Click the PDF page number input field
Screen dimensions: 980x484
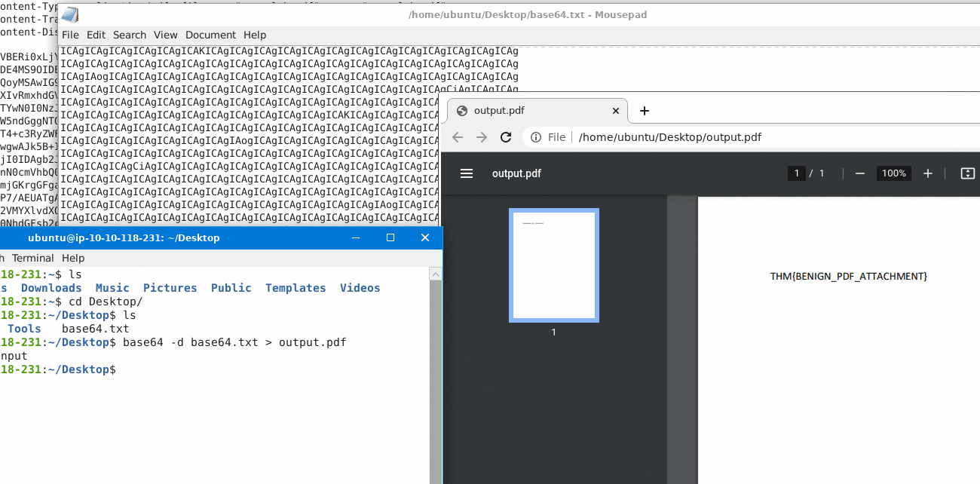796,173
